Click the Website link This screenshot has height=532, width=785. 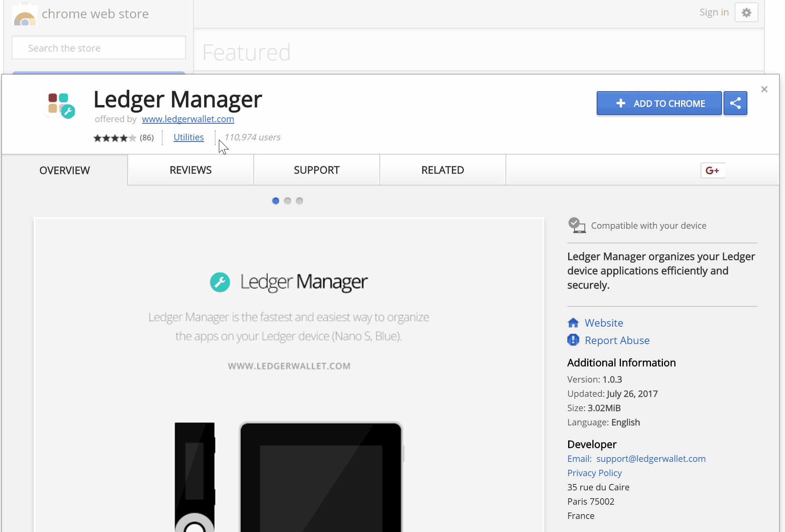(x=604, y=322)
